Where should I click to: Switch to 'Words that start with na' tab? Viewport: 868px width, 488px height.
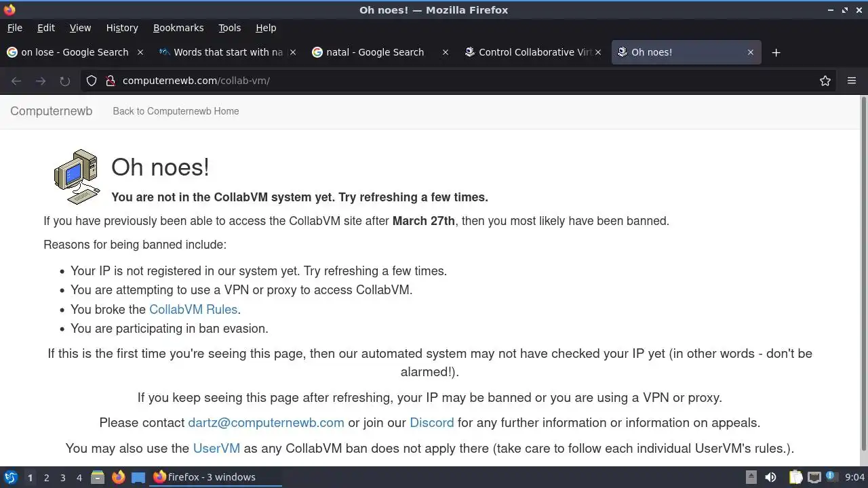(228, 52)
